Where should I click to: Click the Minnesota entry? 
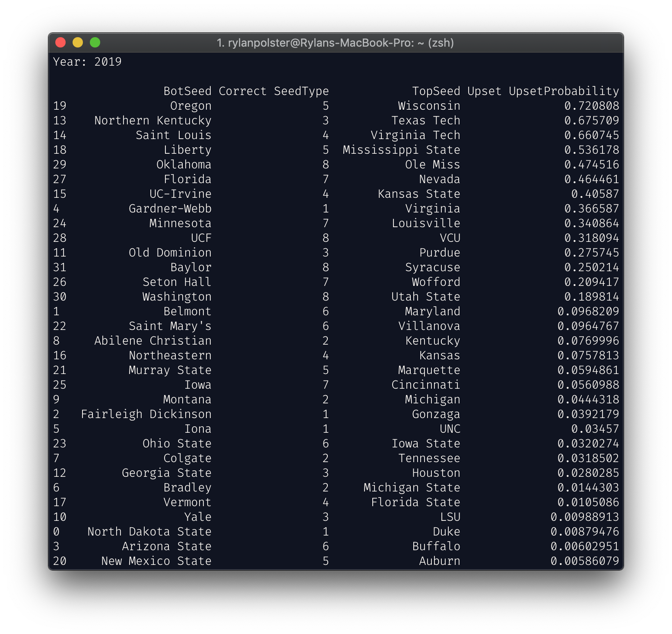(181, 223)
